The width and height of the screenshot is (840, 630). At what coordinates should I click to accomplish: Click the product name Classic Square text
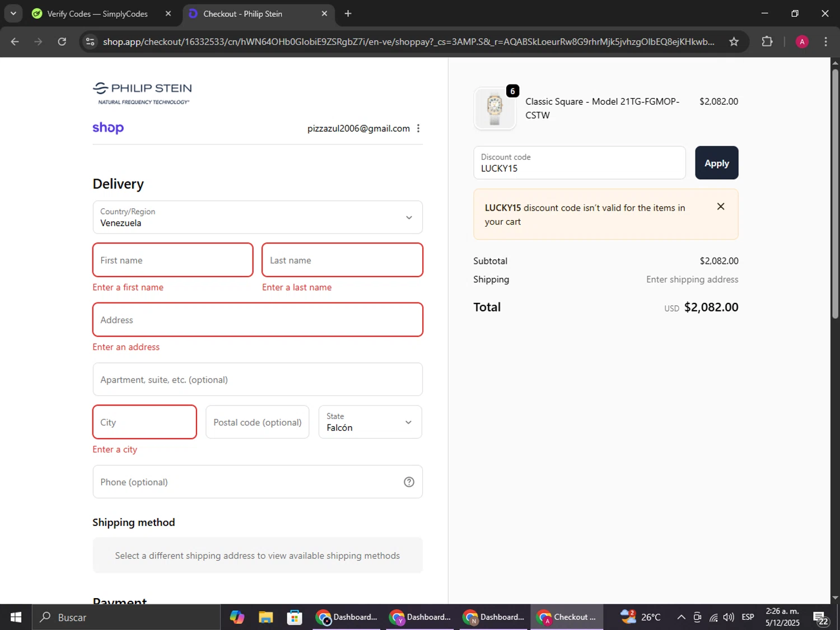[603, 108]
